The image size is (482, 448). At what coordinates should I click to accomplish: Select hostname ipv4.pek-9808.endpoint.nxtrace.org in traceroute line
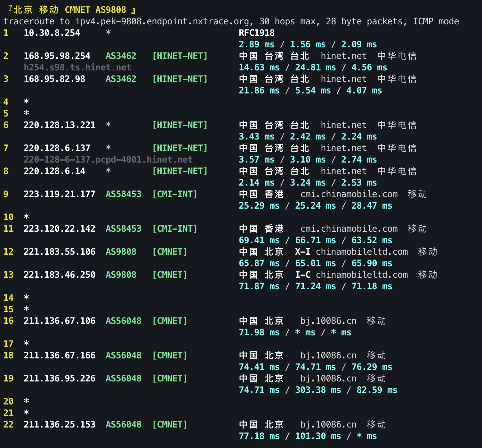pyautogui.click(x=162, y=21)
